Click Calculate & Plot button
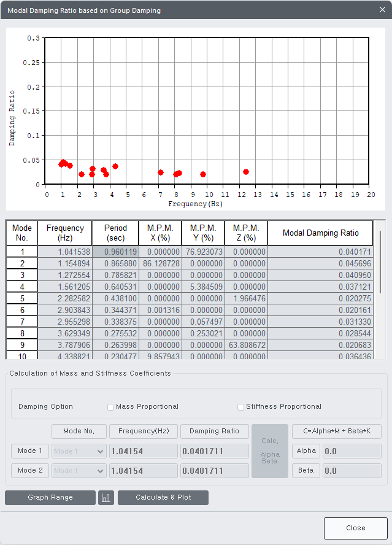 coord(163,497)
